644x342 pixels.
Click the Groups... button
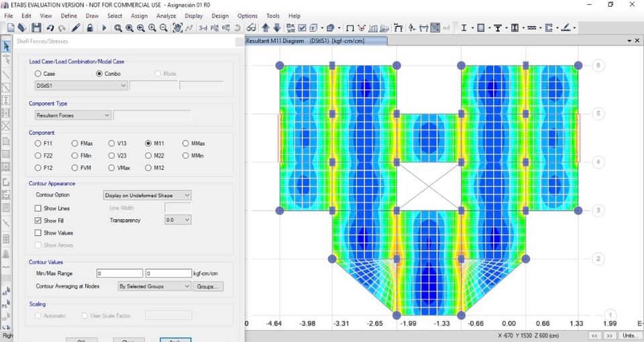[208, 286]
